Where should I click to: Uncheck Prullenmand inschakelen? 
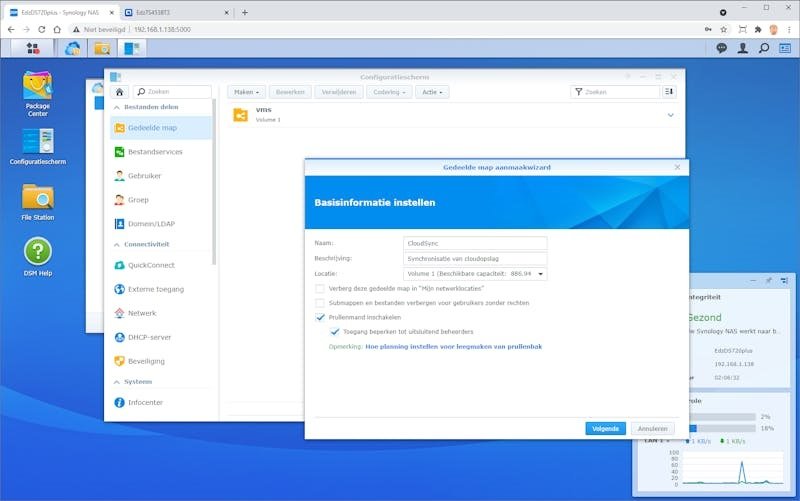[x=320, y=317]
